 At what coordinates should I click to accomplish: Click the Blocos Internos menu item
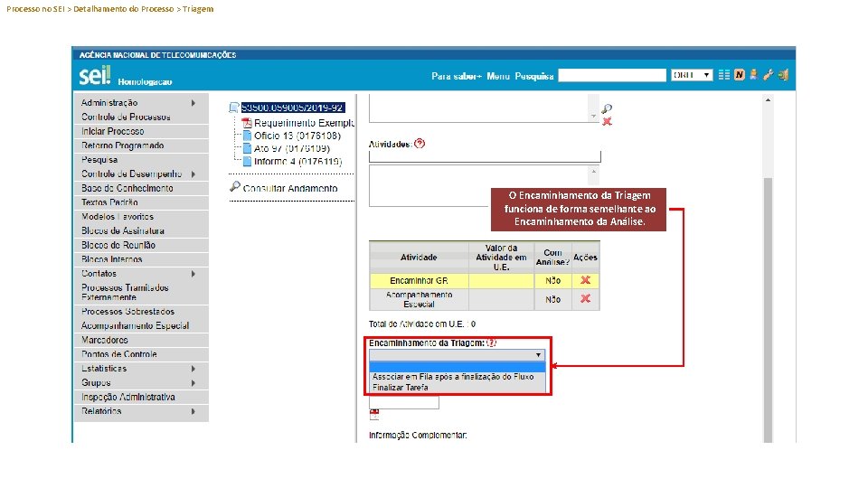pyautogui.click(x=141, y=259)
